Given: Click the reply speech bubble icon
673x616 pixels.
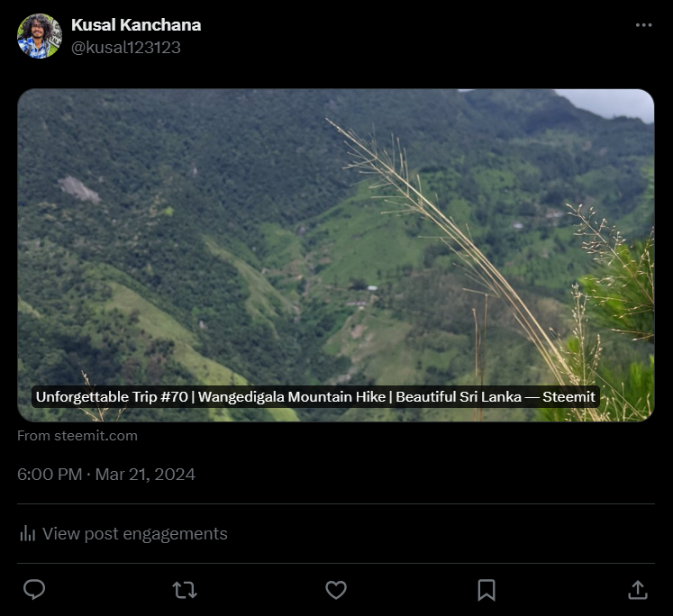Looking at the screenshot, I should pyautogui.click(x=34, y=590).
